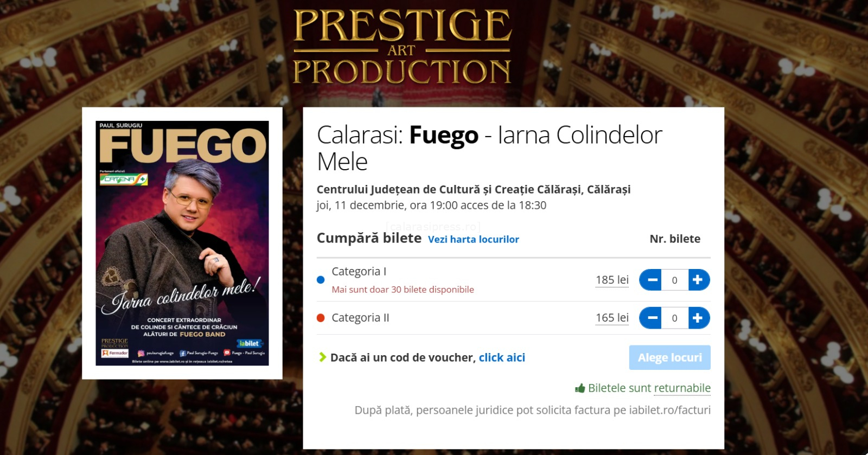Click the blue Categoria I color dot
Viewport: 868px width, 455px height.
point(321,280)
